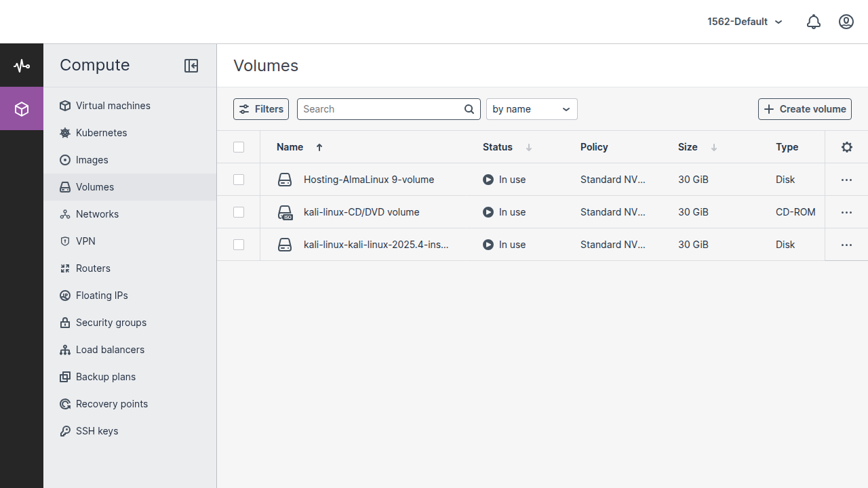This screenshot has height=488, width=868.
Task: Toggle the select-all volumes checkbox
Action: (x=239, y=147)
